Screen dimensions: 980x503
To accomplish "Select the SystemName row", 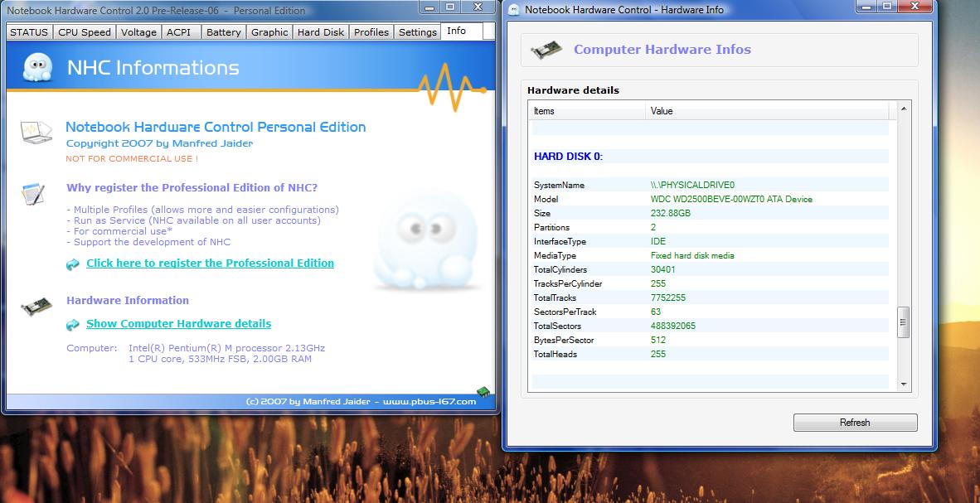I will (x=711, y=185).
